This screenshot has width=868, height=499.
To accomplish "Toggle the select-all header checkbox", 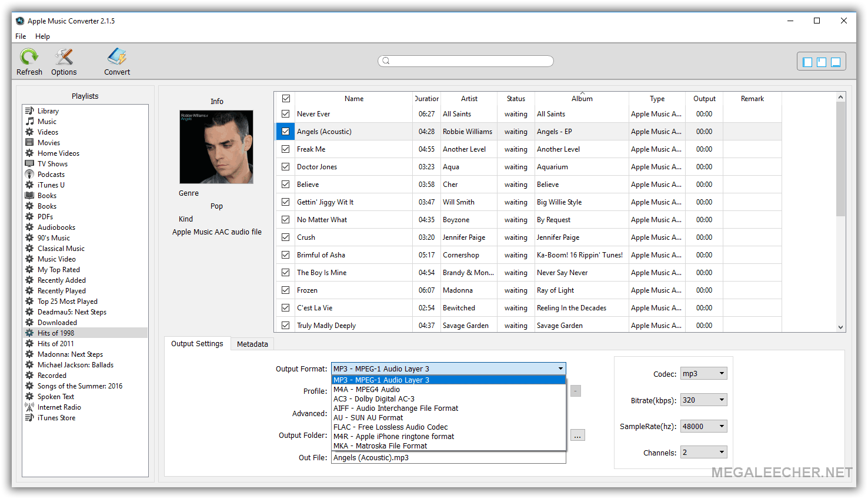I will pyautogui.click(x=286, y=98).
